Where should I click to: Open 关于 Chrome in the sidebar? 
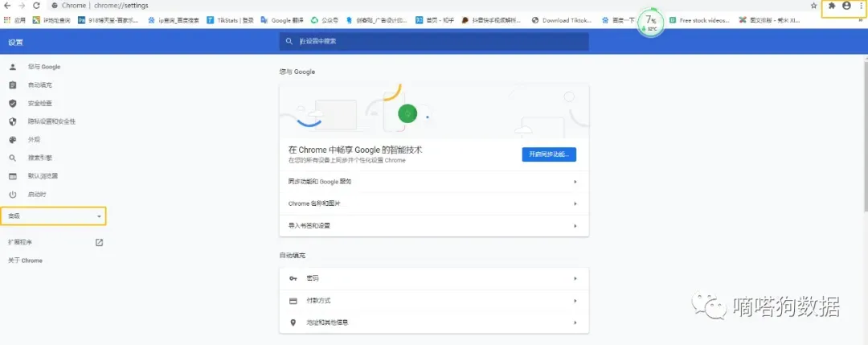26,261
